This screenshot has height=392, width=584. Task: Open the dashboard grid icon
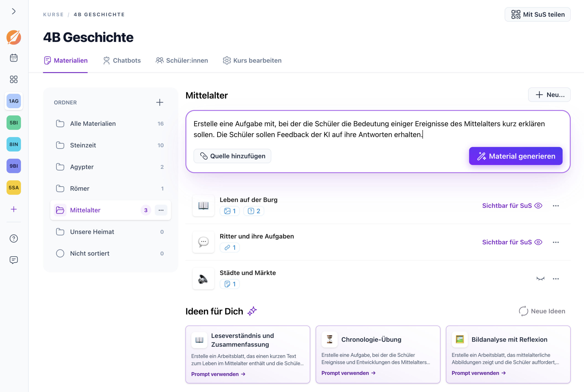click(13, 79)
